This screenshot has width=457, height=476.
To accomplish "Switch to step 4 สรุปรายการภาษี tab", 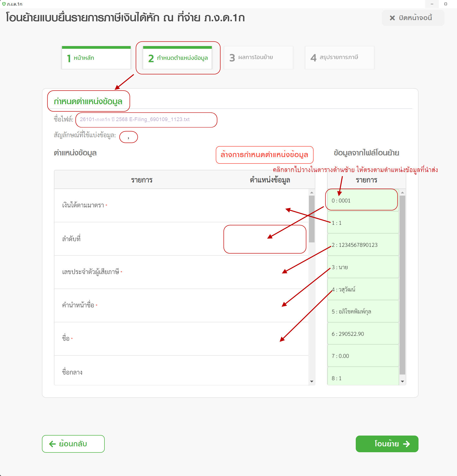I will pyautogui.click(x=340, y=58).
